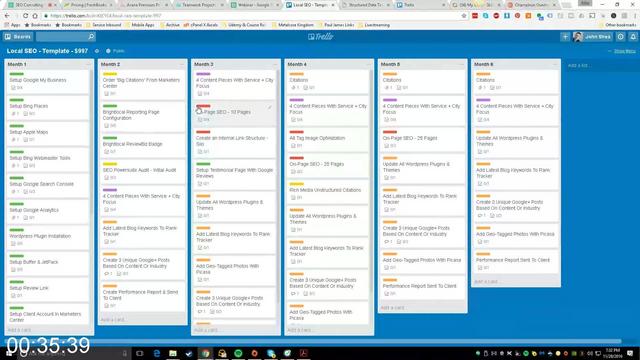Click Add a card in Month 5 list
Screen dimensions: 640x360
(x=393, y=307)
